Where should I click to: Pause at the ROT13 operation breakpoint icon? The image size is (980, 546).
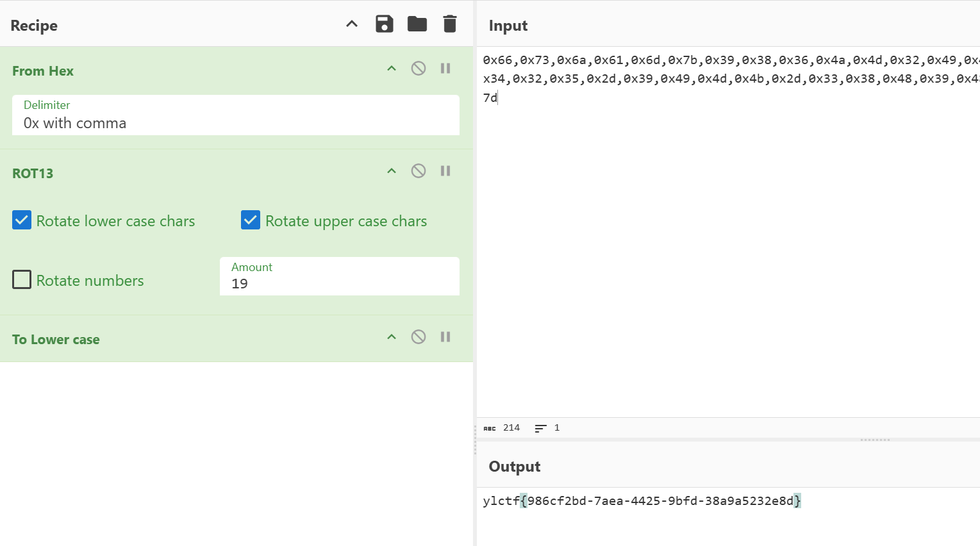(x=445, y=171)
